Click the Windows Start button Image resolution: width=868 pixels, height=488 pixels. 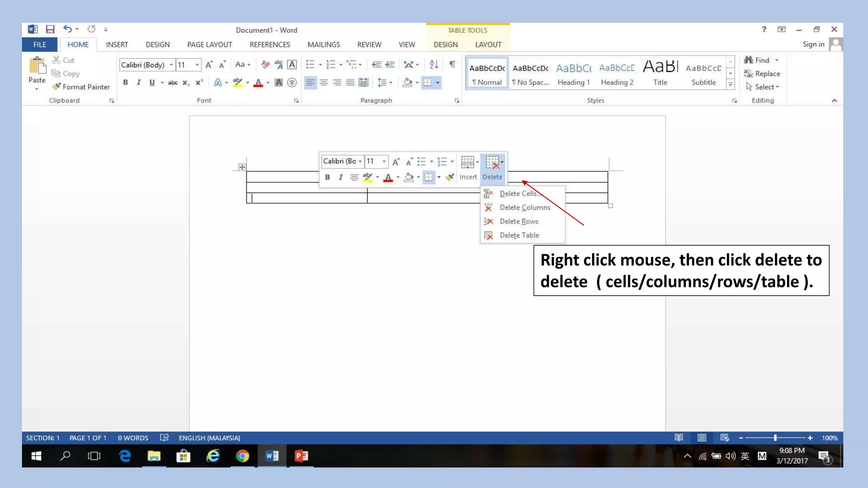(x=36, y=456)
